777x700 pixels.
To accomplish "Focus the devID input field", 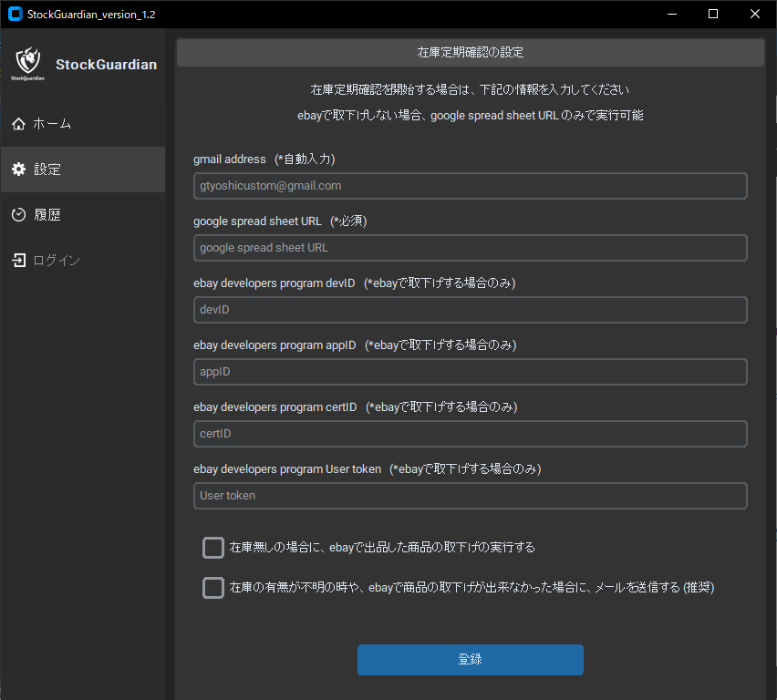I will click(471, 310).
